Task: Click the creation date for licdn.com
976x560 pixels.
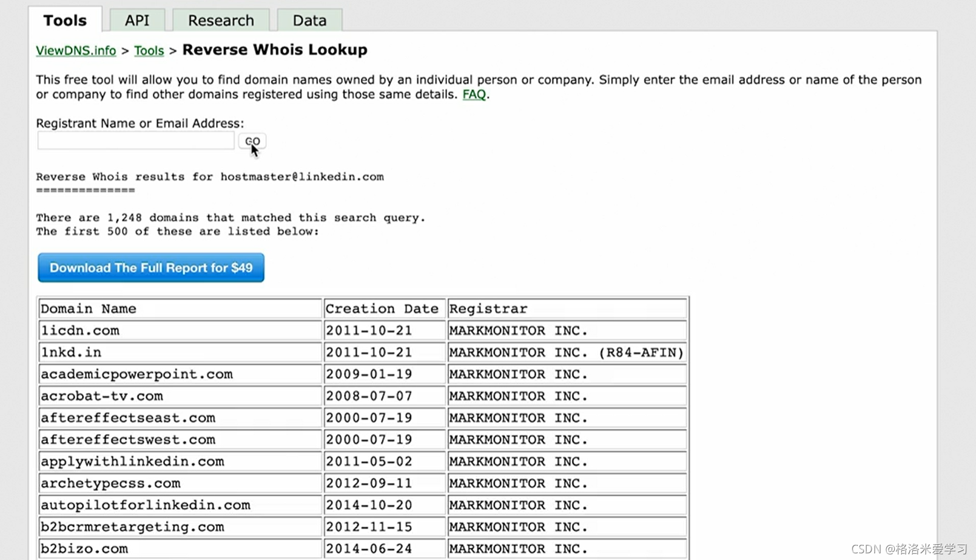Action: pyautogui.click(x=385, y=330)
